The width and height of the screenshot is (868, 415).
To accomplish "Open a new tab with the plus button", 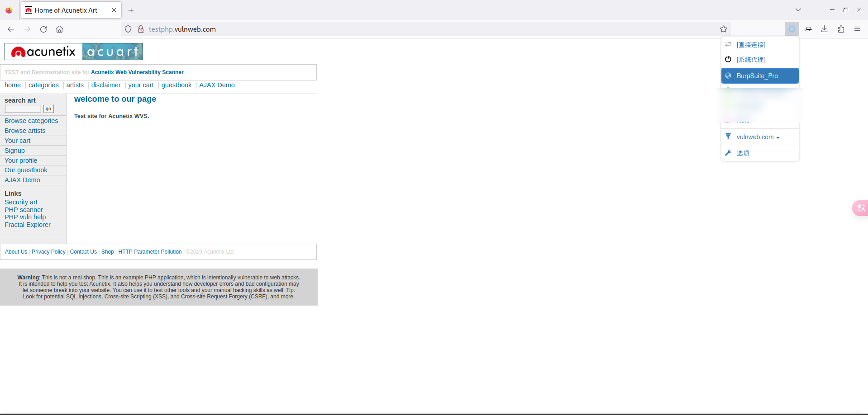I will (x=131, y=10).
